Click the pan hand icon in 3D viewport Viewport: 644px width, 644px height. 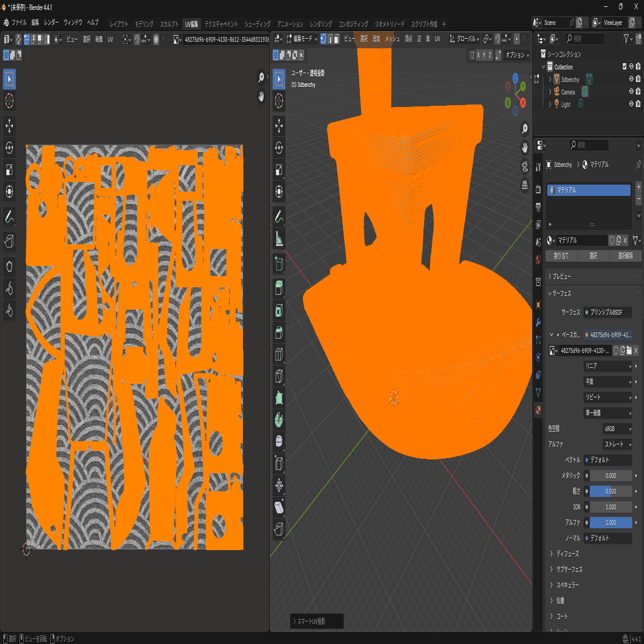[524, 148]
